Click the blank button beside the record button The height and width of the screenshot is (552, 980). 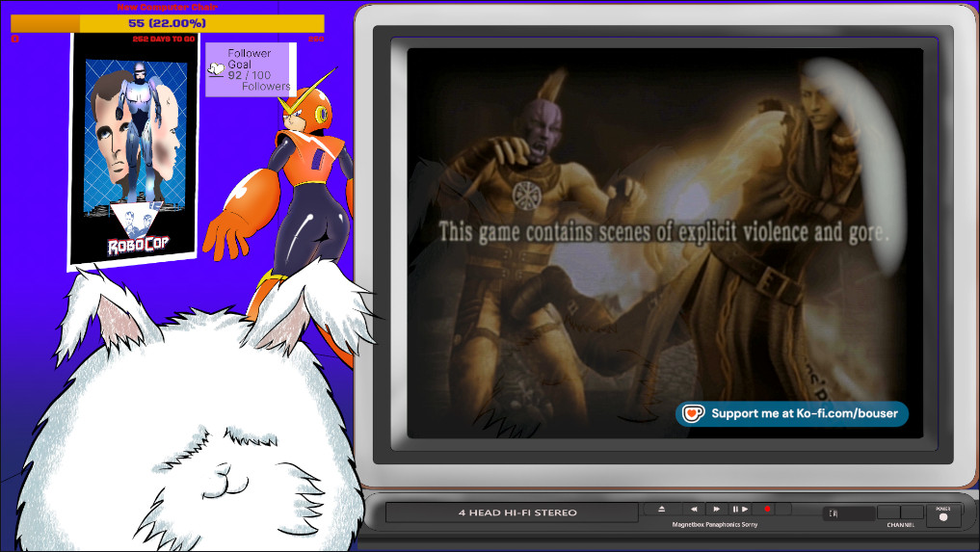(x=783, y=509)
